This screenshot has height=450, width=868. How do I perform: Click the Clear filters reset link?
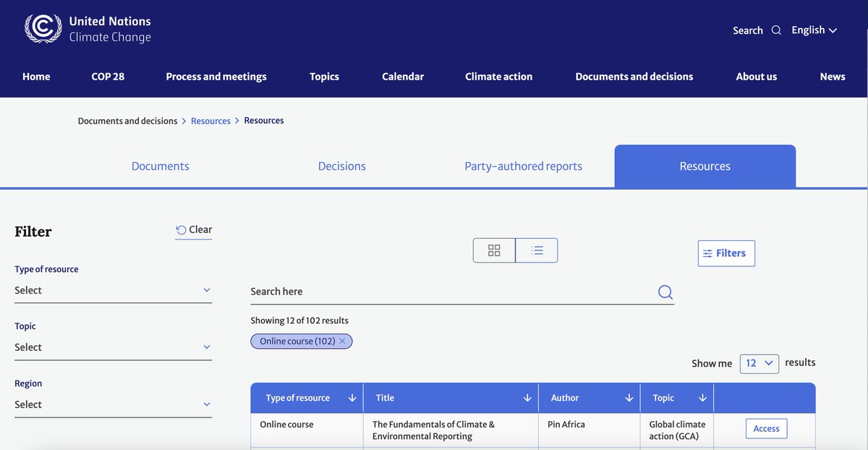(x=194, y=230)
